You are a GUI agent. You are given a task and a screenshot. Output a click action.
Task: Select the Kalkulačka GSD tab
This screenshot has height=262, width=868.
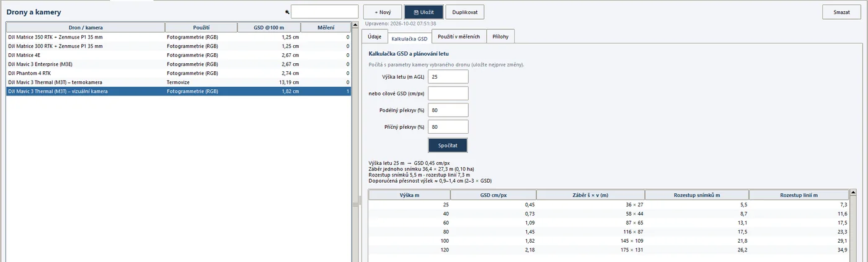click(409, 38)
